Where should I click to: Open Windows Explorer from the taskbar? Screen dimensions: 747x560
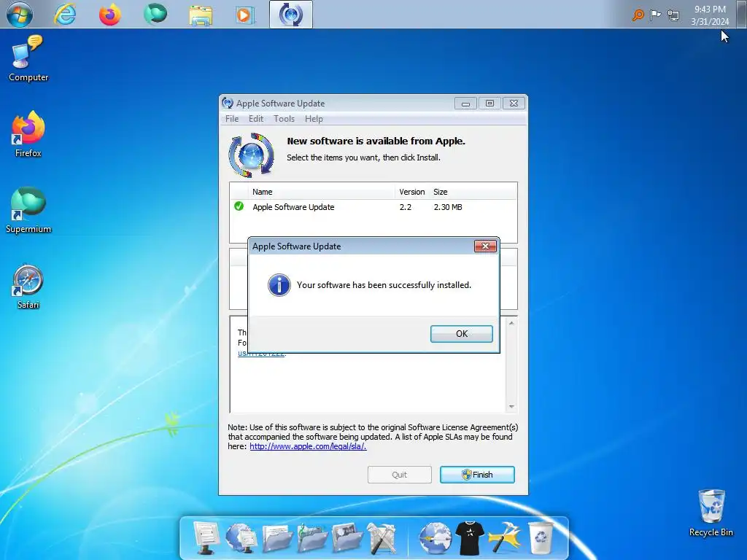pyautogui.click(x=201, y=15)
